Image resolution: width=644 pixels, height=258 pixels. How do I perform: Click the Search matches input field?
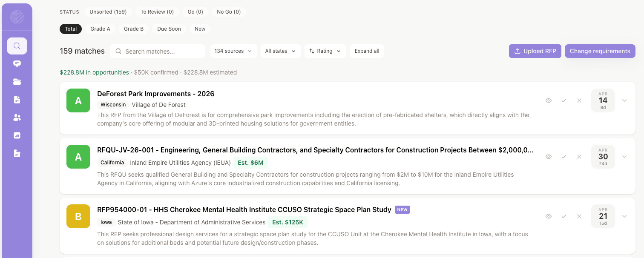162,52
